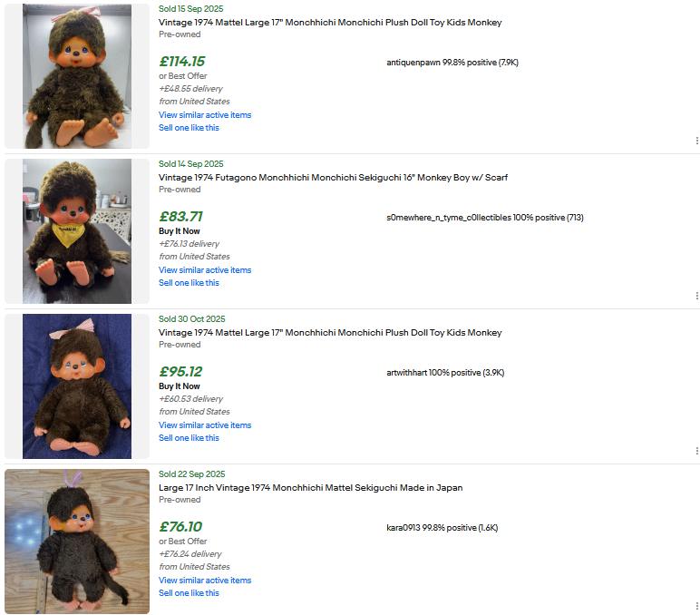View similar active items for £95.12 listing

(205, 425)
